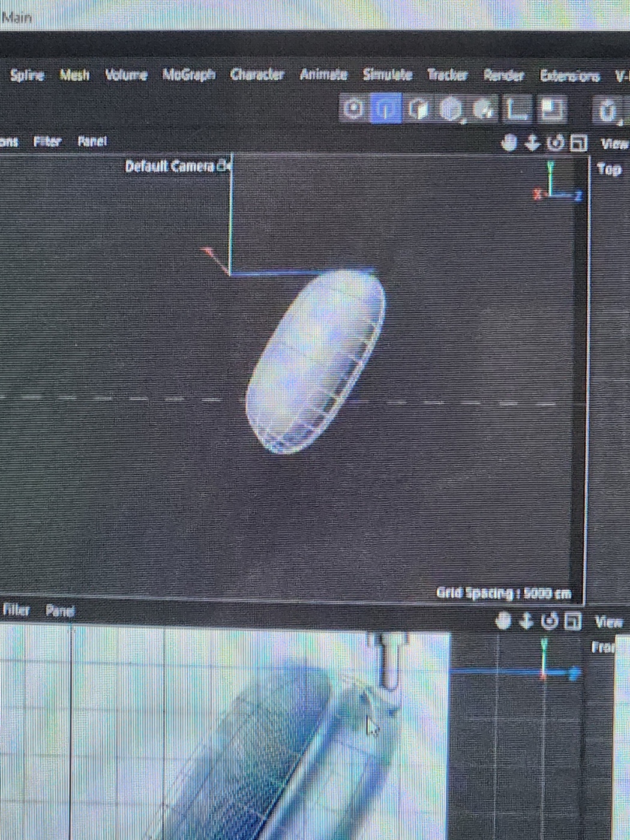This screenshot has width=630, height=840.
Task: Open the Character menu
Action: pyautogui.click(x=257, y=74)
